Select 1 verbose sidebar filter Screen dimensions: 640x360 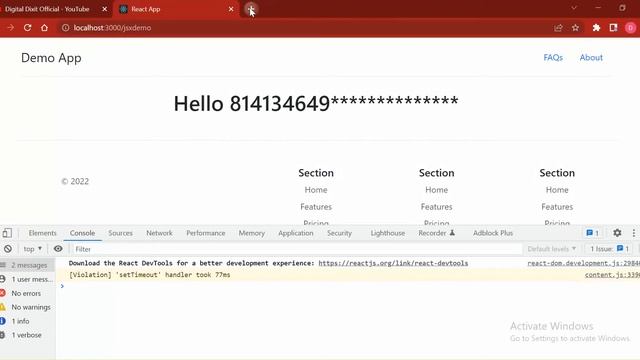point(27,335)
